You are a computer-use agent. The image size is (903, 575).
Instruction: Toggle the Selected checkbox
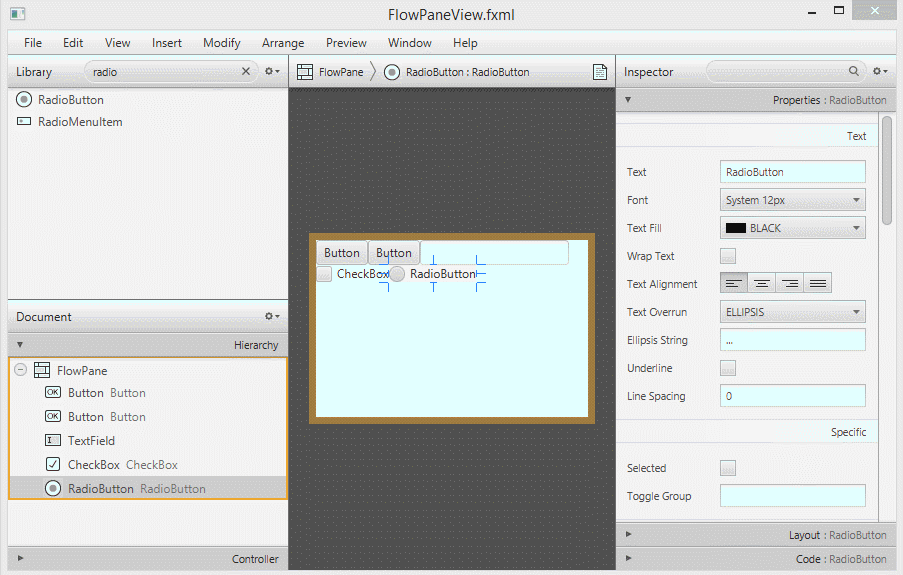point(728,468)
